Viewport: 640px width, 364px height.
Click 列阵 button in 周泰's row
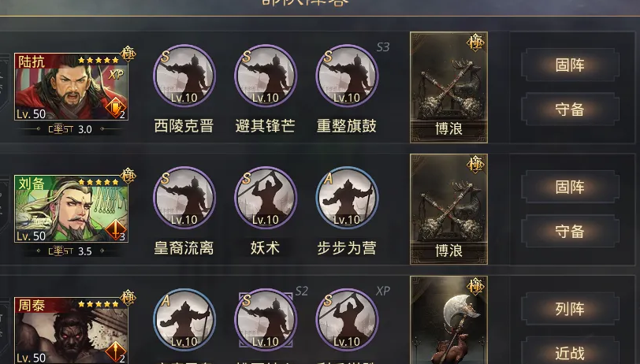click(570, 309)
